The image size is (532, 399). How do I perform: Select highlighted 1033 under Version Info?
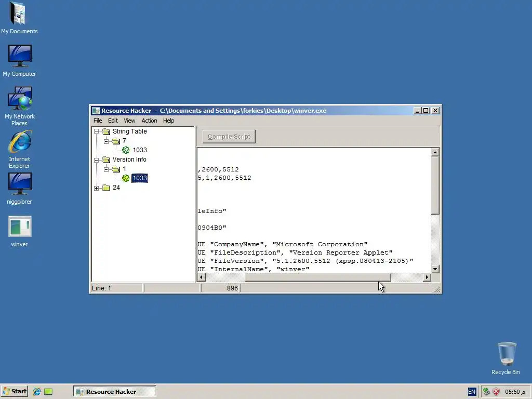[140, 178]
